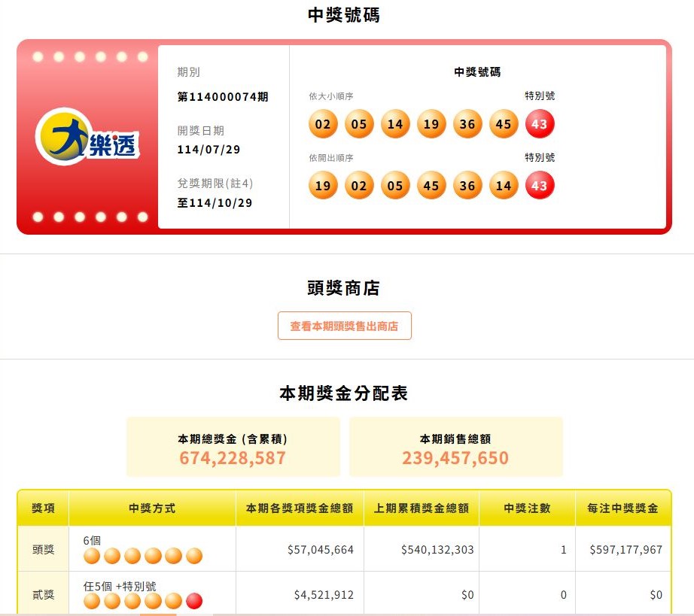Click red special ball 43 in the size-sorted row
Screen dimensions: 694x616
click(540, 124)
